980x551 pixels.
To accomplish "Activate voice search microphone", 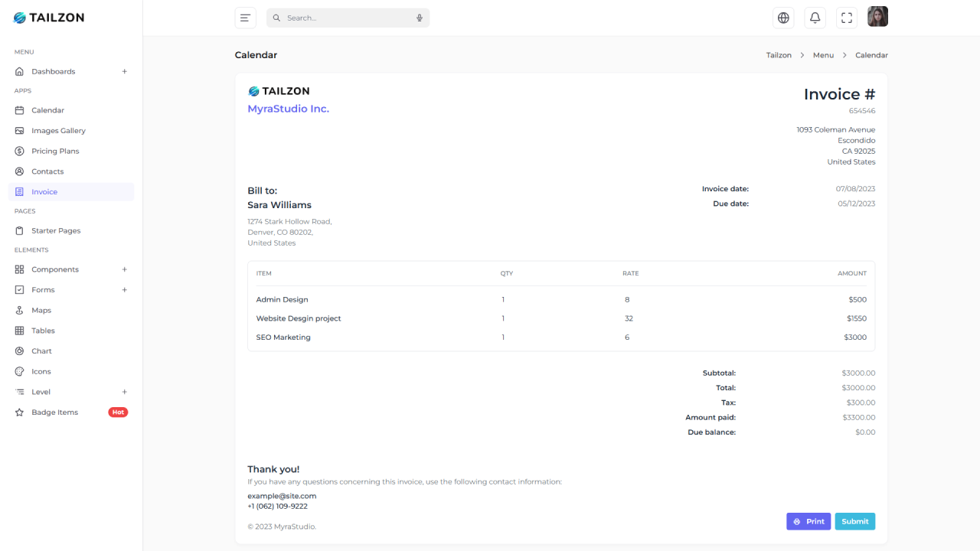I will tap(418, 17).
